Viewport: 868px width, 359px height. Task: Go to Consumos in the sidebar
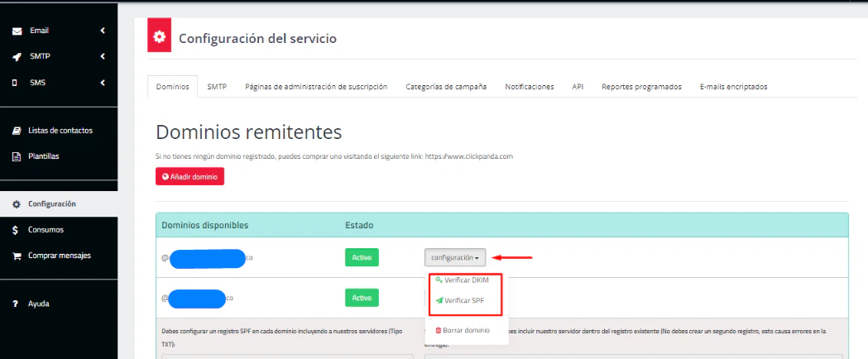(46, 230)
